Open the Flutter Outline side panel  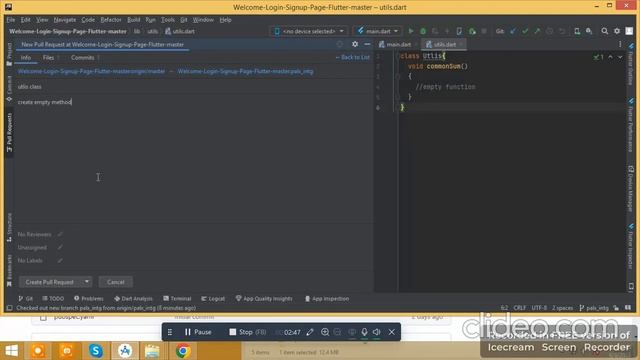tap(631, 65)
